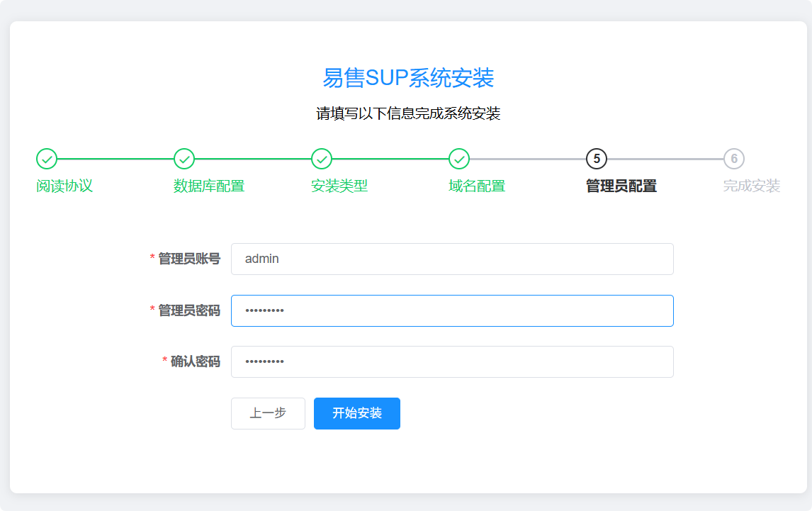The width and height of the screenshot is (812, 511).
Task: Select the 确认密码 confirmation input box
Action: click(x=451, y=361)
